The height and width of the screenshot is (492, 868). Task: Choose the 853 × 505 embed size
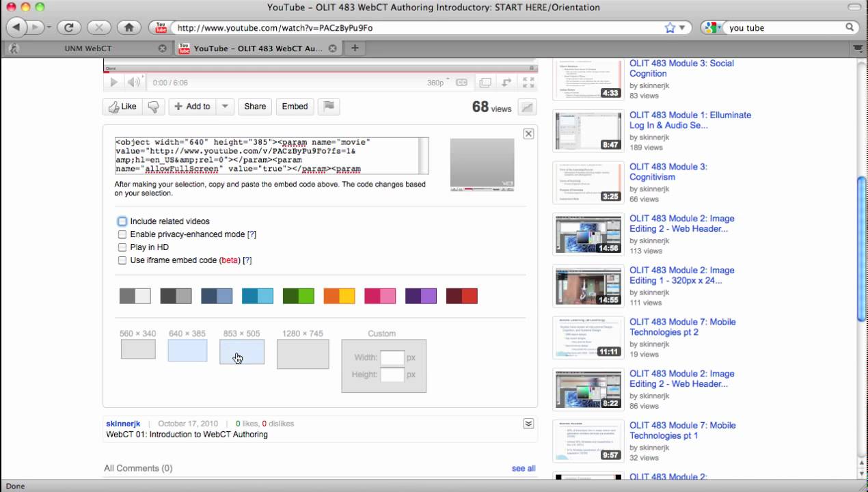(242, 352)
